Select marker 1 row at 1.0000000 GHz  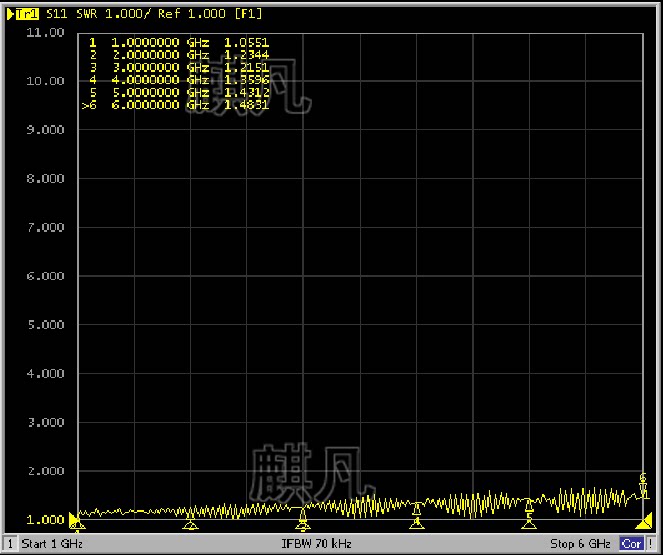pyautogui.click(x=179, y=43)
